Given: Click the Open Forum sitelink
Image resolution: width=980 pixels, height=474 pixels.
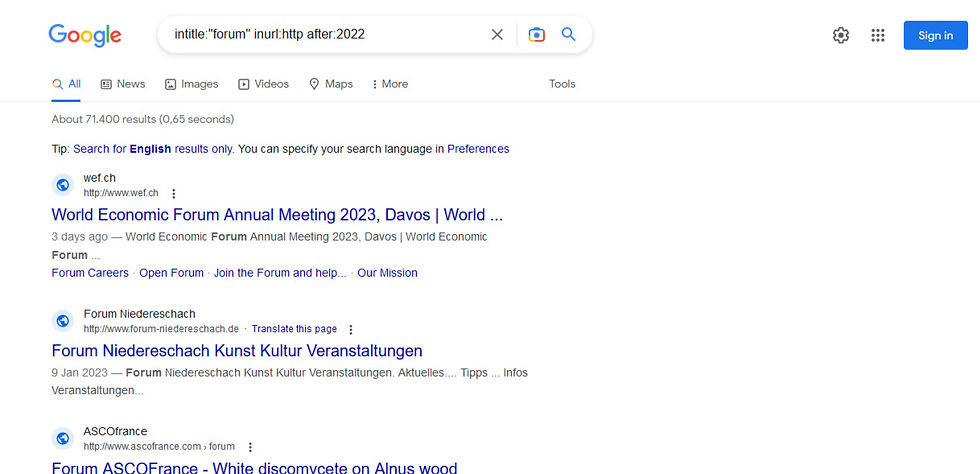Looking at the screenshot, I should pos(171,273).
